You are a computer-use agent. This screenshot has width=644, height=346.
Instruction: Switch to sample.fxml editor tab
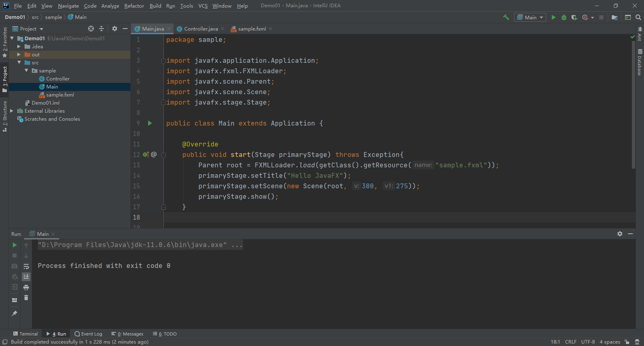252,29
